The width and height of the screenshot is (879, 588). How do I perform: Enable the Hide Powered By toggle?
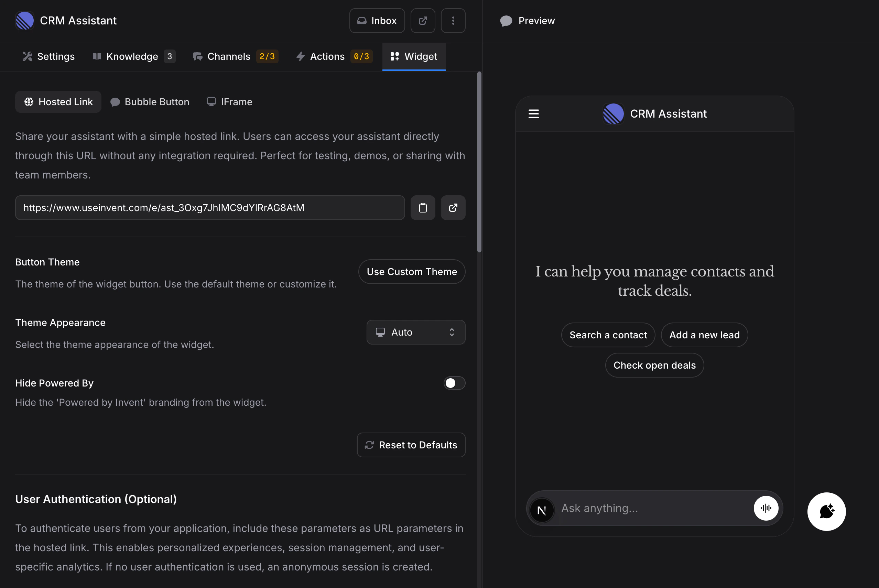tap(454, 383)
